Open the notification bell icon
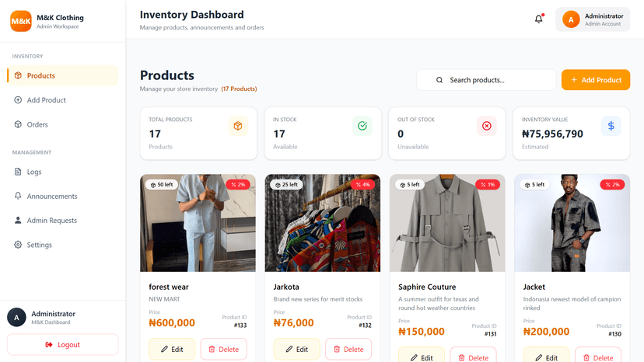644x362 pixels. pyautogui.click(x=538, y=19)
